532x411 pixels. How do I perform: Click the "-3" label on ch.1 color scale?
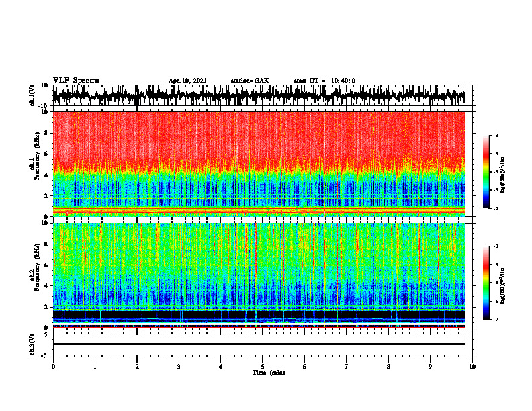click(x=495, y=135)
